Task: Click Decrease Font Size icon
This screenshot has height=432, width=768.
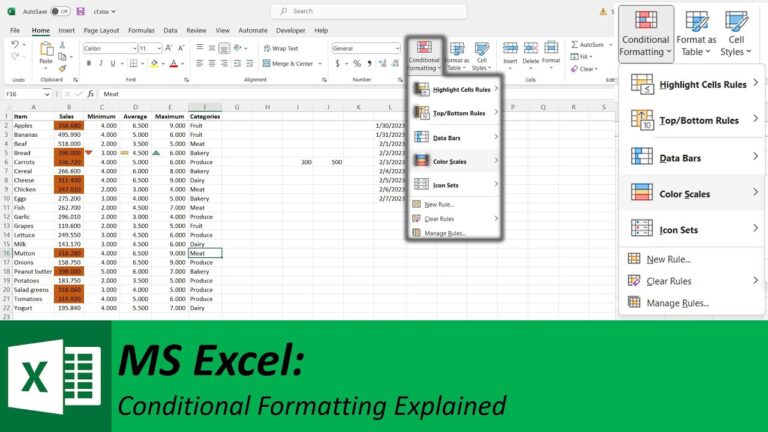Action: [x=181, y=48]
